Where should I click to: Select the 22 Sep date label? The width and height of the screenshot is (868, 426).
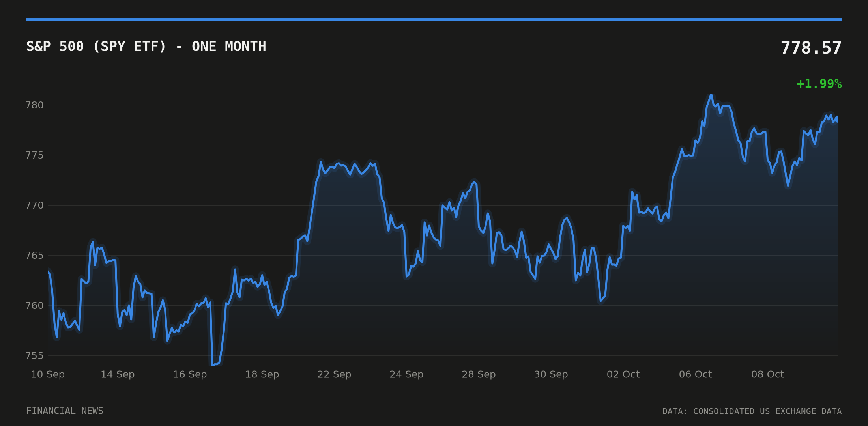(334, 374)
